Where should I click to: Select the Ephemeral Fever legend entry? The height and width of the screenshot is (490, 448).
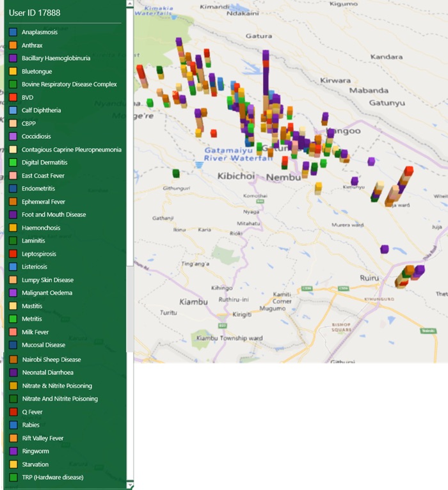tap(37, 202)
